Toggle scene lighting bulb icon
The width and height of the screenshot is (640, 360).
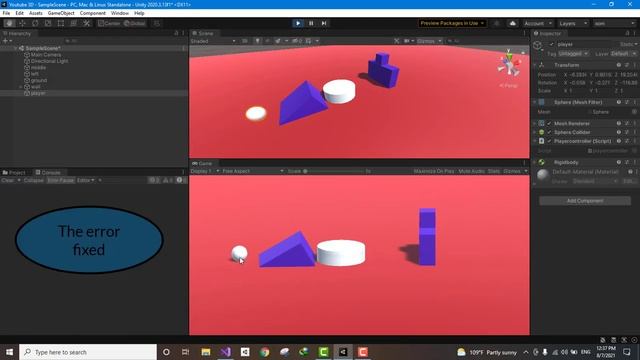point(258,41)
